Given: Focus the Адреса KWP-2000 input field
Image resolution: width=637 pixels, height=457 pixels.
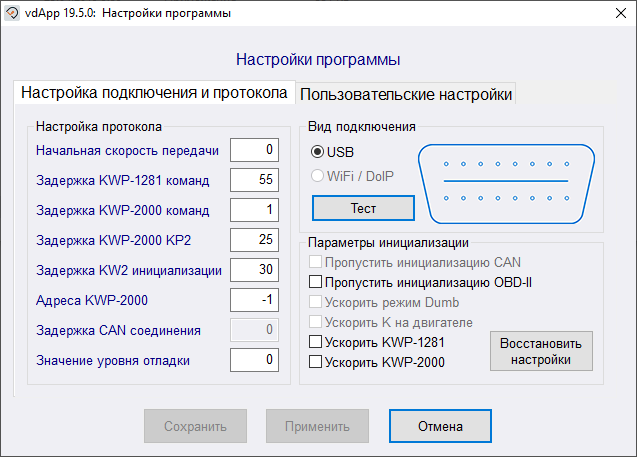Looking at the screenshot, I should [x=254, y=300].
